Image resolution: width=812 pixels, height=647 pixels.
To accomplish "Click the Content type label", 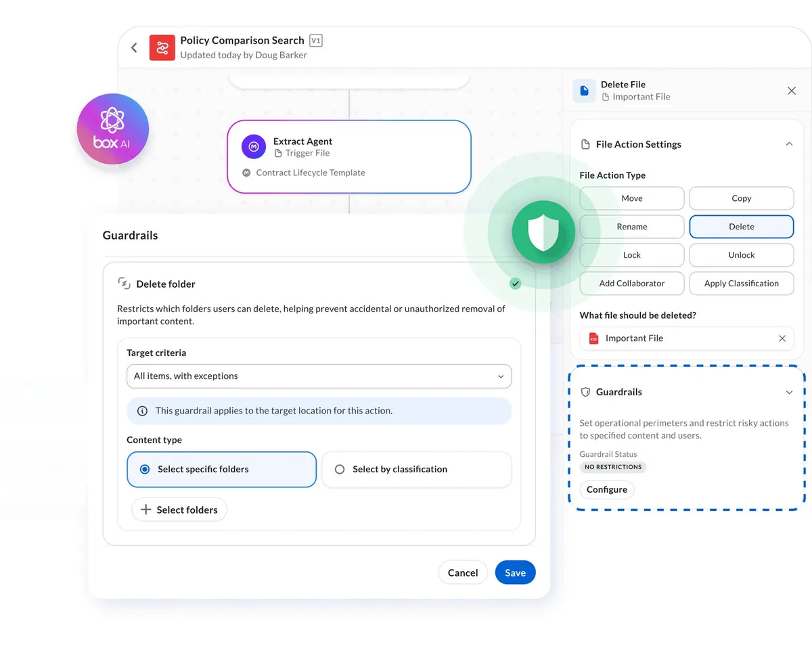I will coord(154,440).
